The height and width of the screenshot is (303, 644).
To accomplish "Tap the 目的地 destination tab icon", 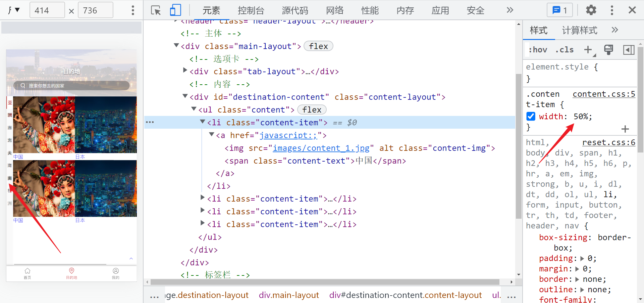I will tap(71, 273).
